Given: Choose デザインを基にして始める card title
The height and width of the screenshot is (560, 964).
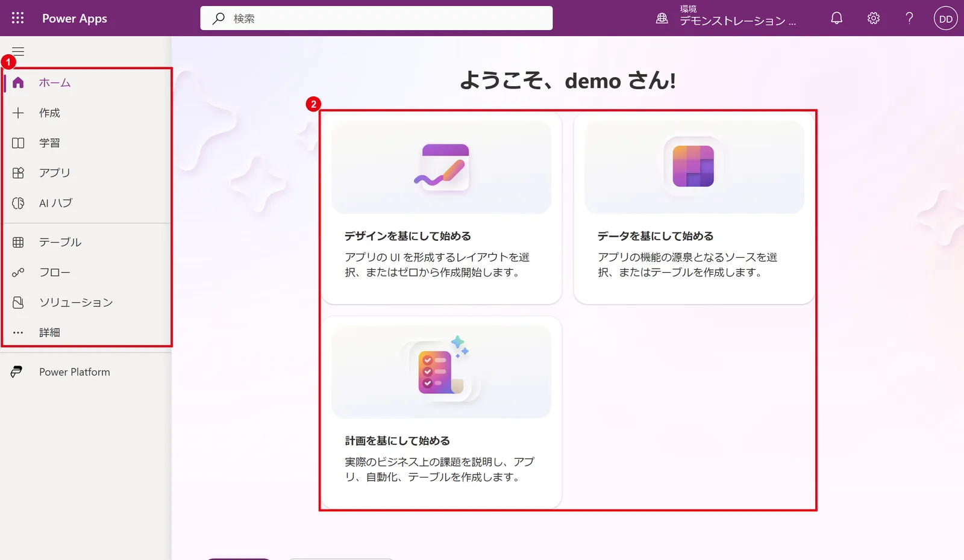Looking at the screenshot, I should click(x=408, y=236).
